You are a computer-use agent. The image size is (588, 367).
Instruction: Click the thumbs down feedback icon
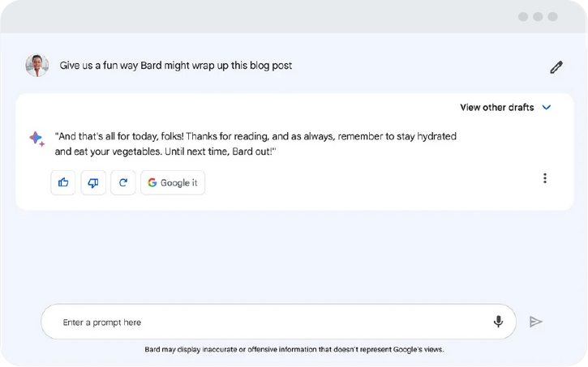point(93,183)
